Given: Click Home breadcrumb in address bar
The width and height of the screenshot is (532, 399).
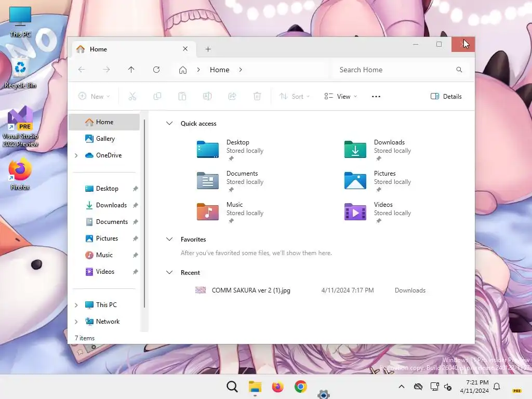Looking at the screenshot, I should point(220,70).
